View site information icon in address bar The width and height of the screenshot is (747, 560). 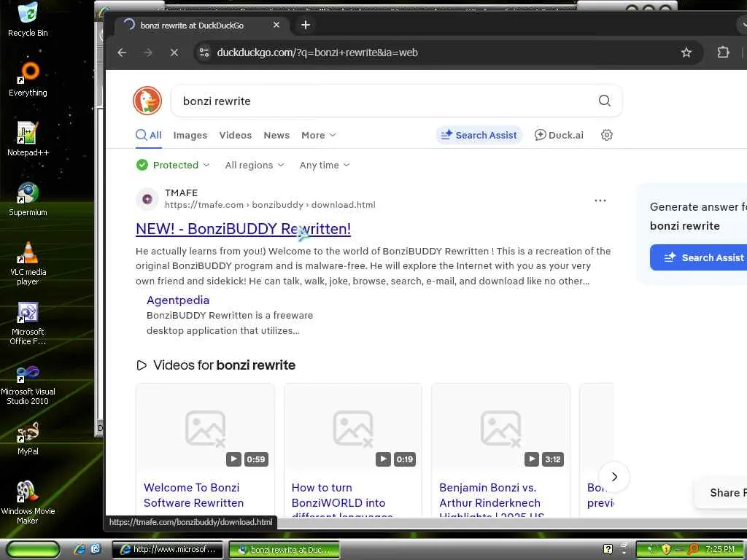point(204,52)
